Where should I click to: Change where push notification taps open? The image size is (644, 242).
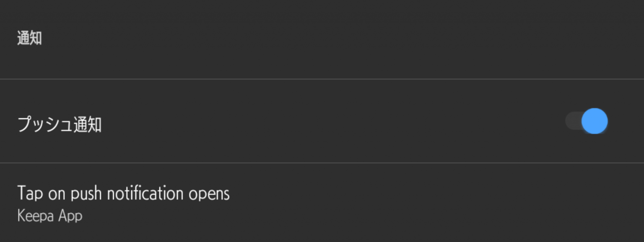click(123, 201)
